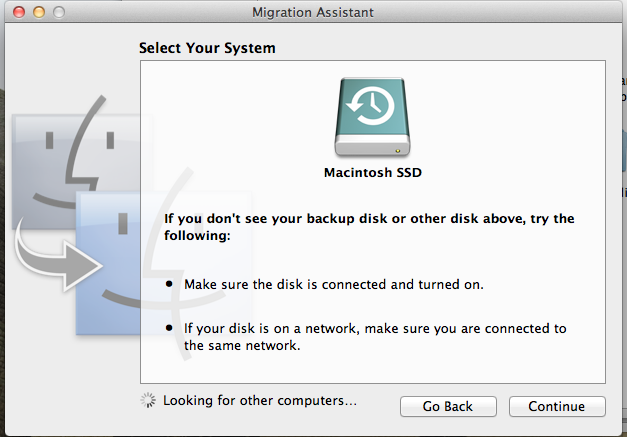
Task: Minimize the window with the yellow button
Action: point(34,13)
